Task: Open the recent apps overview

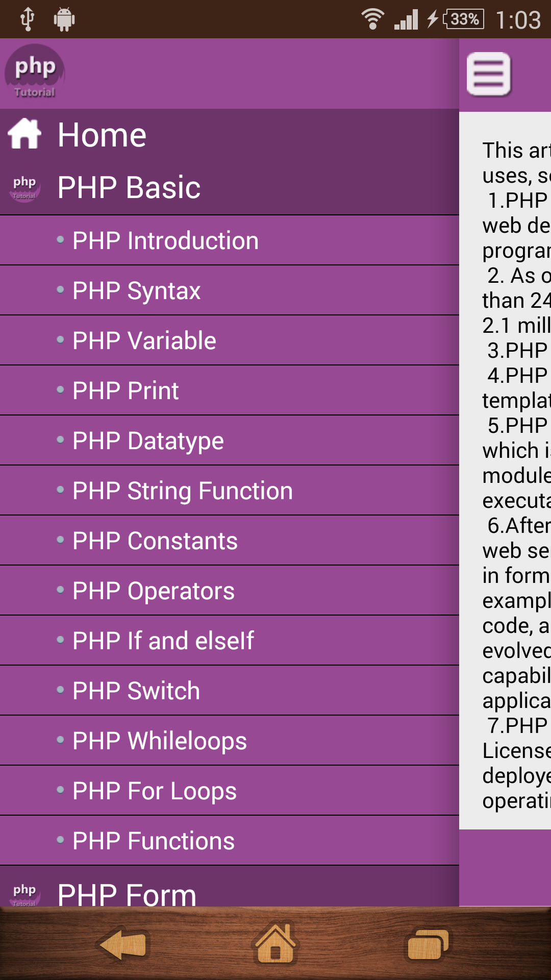Action: pyautogui.click(x=428, y=944)
